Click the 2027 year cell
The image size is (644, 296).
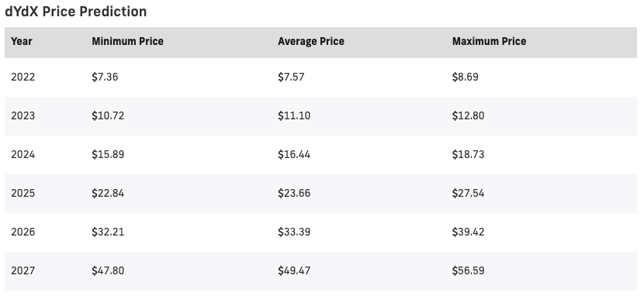pyautogui.click(x=23, y=270)
